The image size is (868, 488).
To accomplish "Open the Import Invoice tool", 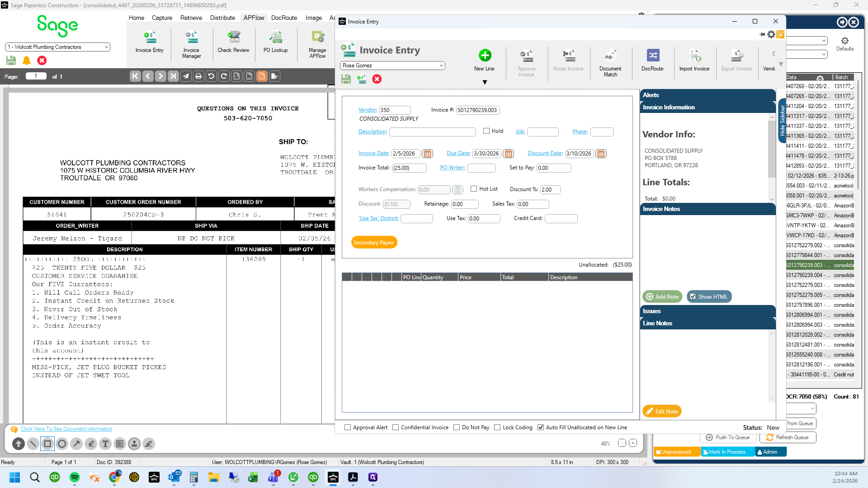I will tap(694, 55).
